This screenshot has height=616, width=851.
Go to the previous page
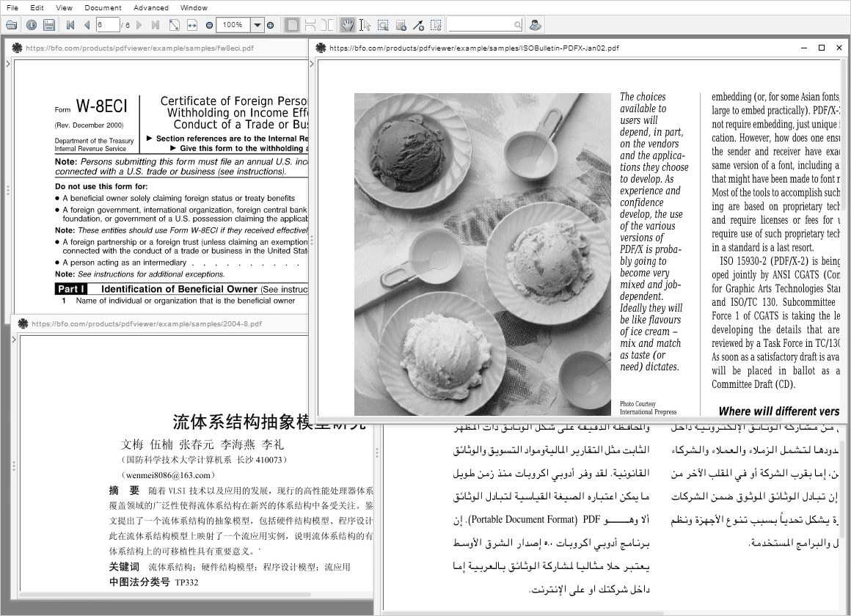pyautogui.click(x=87, y=25)
